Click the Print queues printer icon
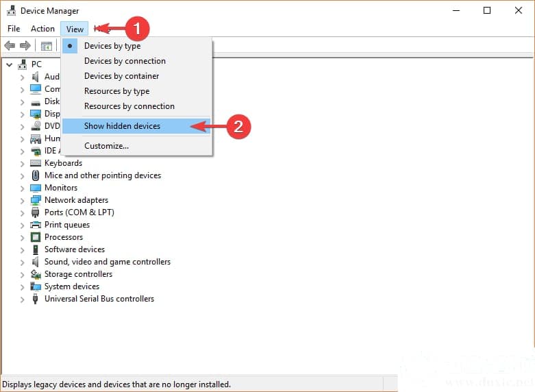535x392 pixels. (x=36, y=225)
